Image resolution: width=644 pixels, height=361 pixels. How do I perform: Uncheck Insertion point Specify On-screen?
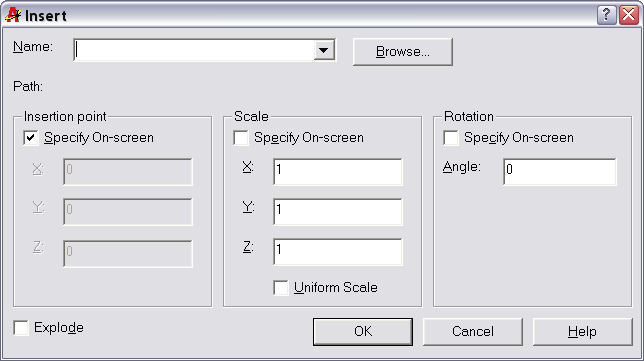point(31,138)
